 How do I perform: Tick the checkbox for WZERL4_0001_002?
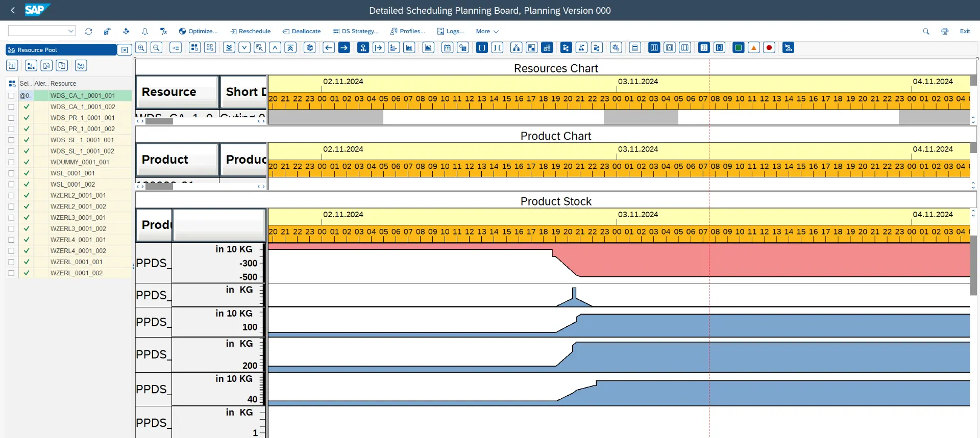pos(11,251)
